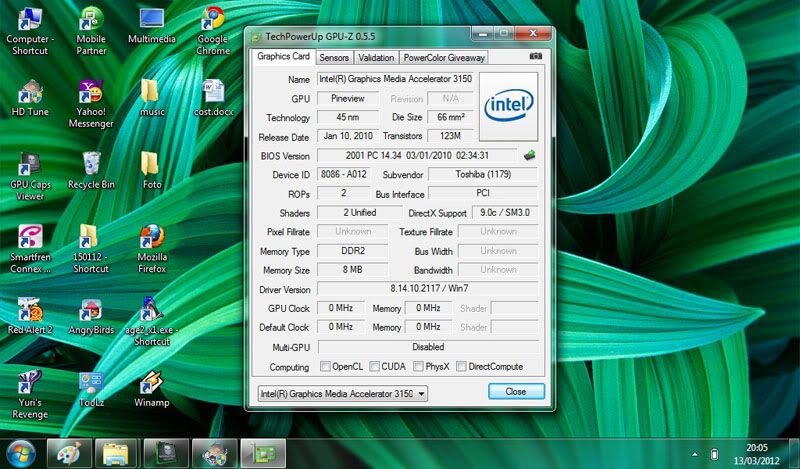This screenshot has width=800, height=469.
Task: Click the Device ID field 8086 - A012
Action: point(343,175)
